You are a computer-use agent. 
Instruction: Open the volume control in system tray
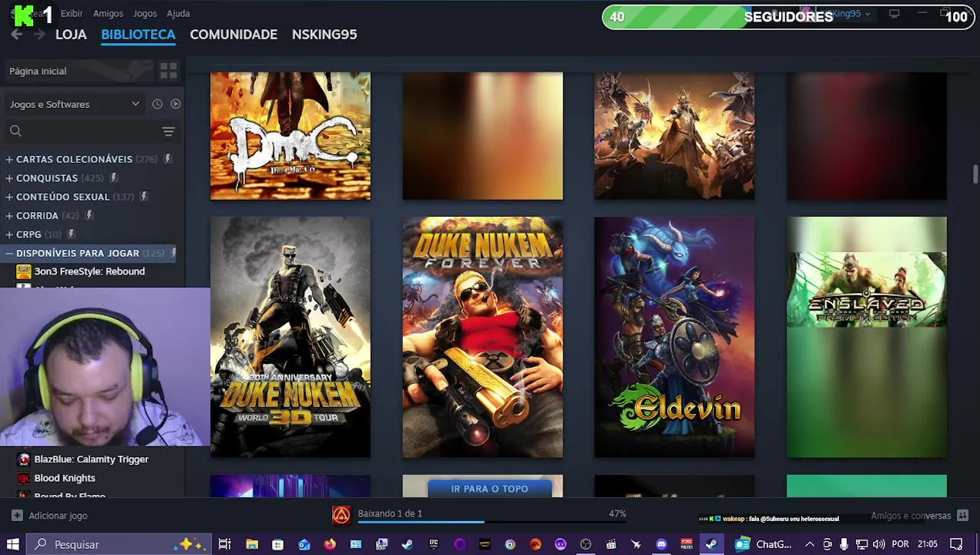pos(878,544)
